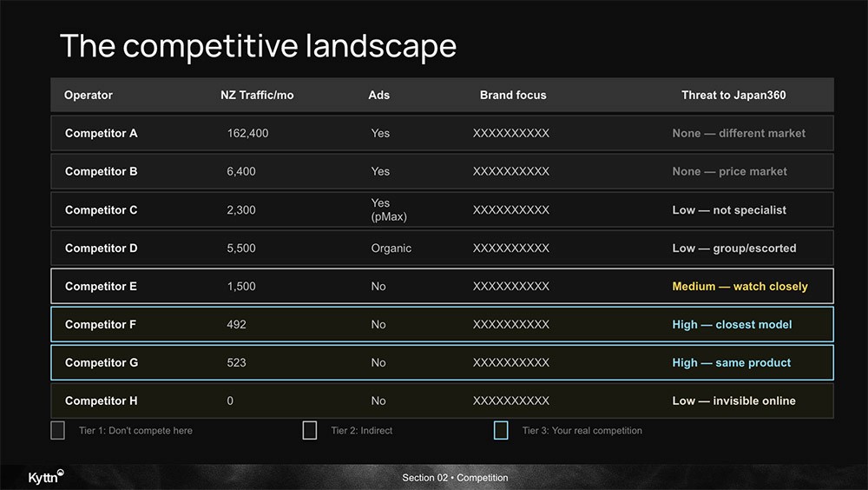Click the Tier 1 legend box
868x490 pixels.
click(x=57, y=430)
